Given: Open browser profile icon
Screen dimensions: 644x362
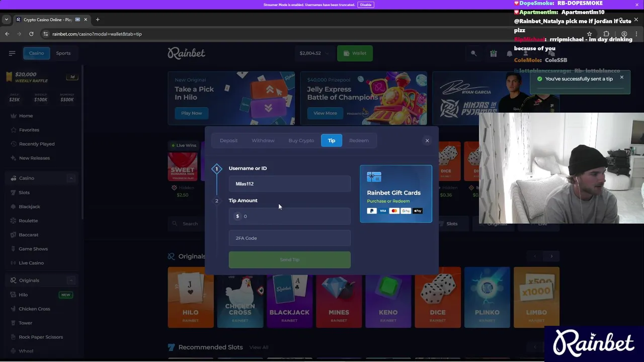Looking at the screenshot, I should (x=624, y=34).
